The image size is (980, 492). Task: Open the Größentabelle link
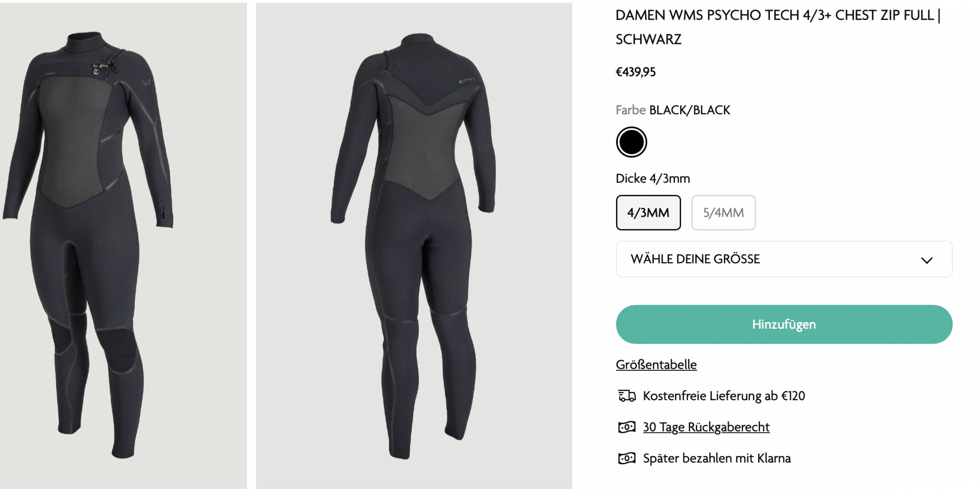656,365
